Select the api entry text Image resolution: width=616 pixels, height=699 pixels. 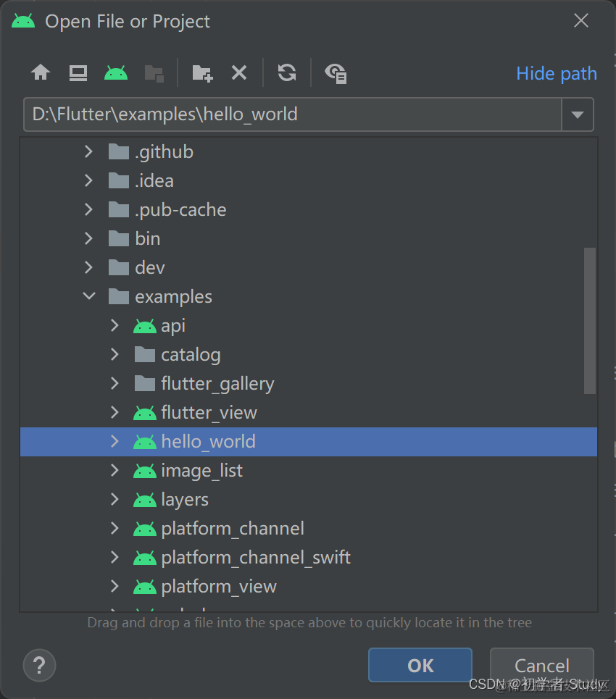(x=173, y=327)
